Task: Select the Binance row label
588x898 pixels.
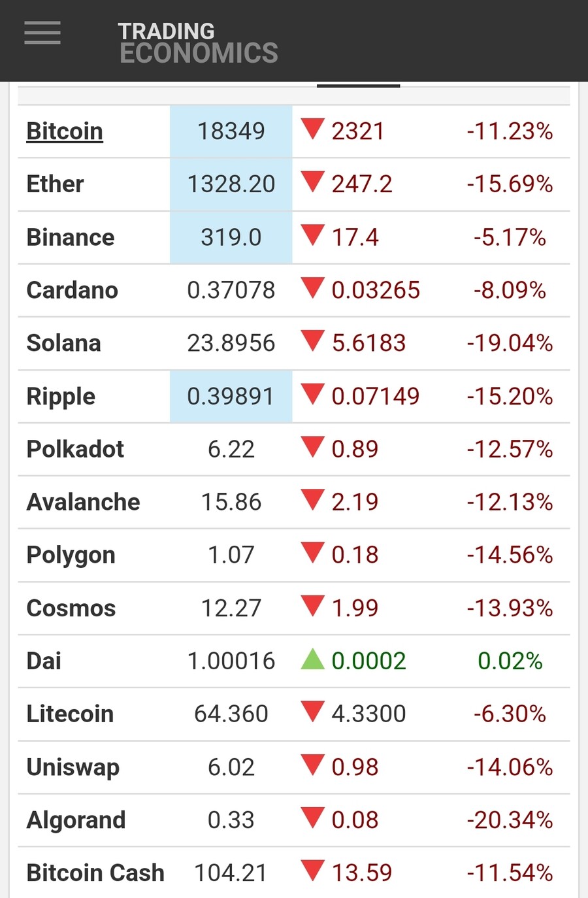Action: [71, 237]
